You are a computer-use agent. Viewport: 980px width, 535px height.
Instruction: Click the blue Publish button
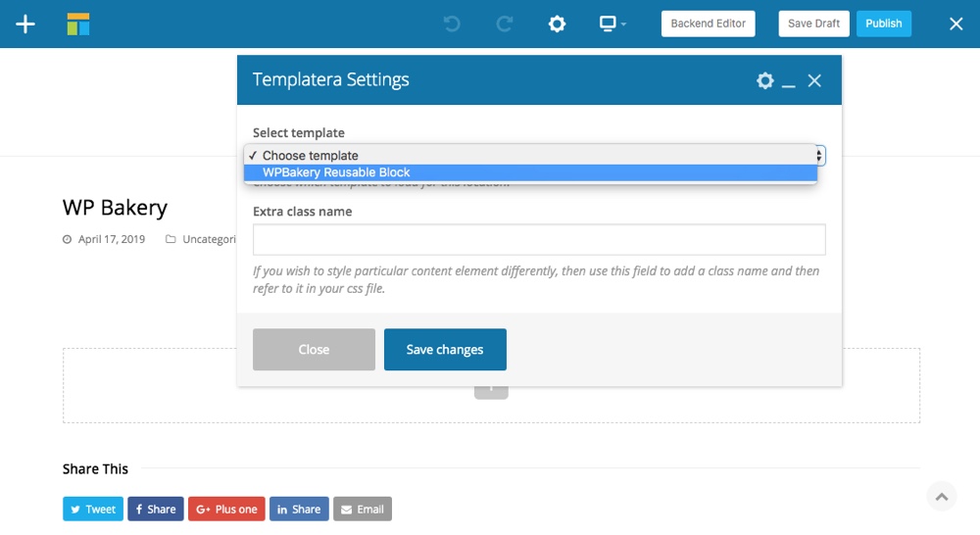click(883, 24)
